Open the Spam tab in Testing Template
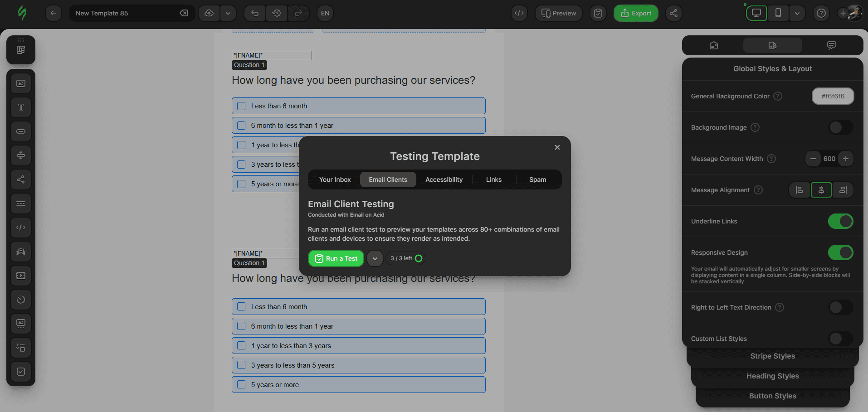868x412 pixels. [x=537, y=179]
